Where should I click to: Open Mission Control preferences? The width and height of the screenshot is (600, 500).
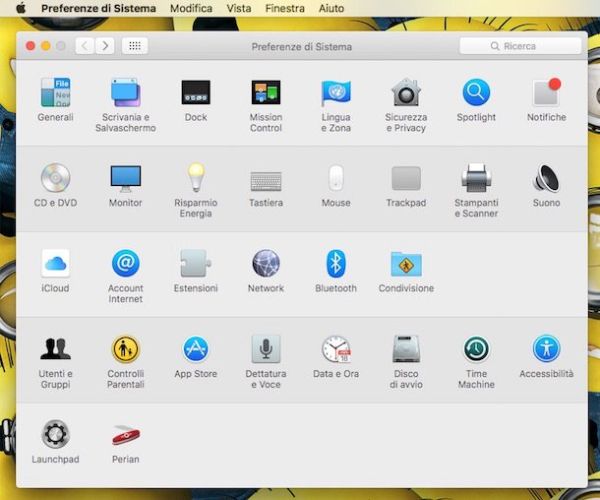pos(266,93)
